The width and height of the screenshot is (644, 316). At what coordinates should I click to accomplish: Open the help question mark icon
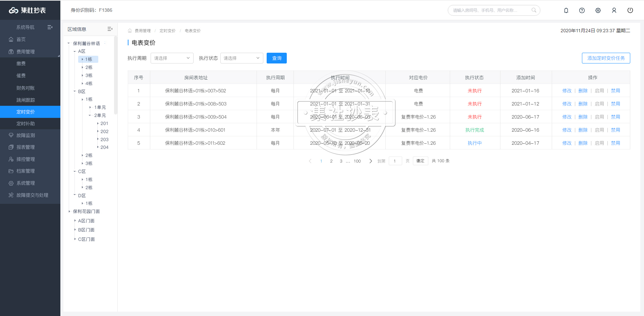click(582, 10)
